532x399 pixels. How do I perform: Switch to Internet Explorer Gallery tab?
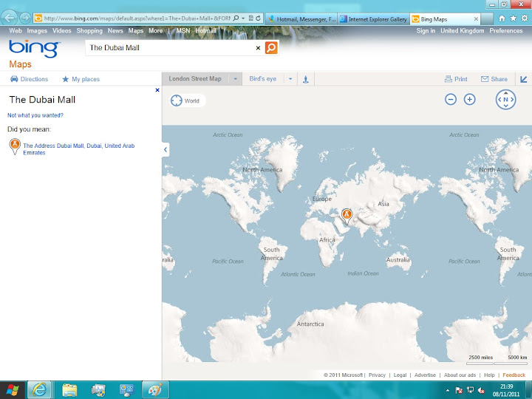pyautogui.click(x=374, y=19)
